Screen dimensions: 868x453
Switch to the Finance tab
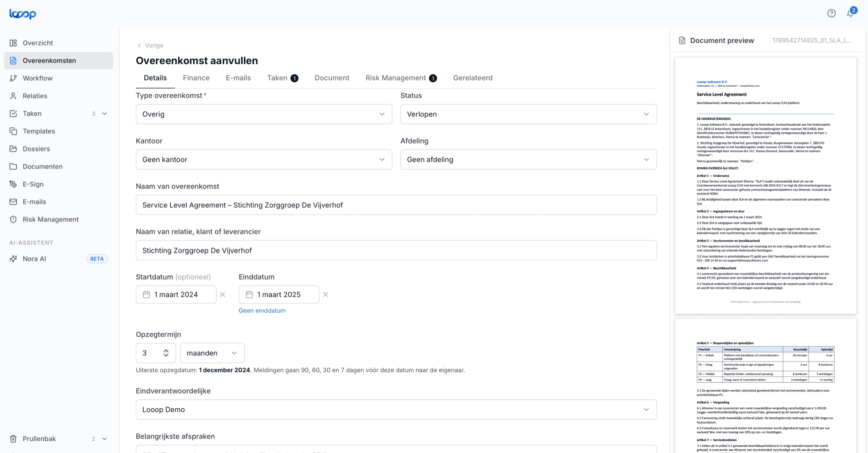click(196, 78)
